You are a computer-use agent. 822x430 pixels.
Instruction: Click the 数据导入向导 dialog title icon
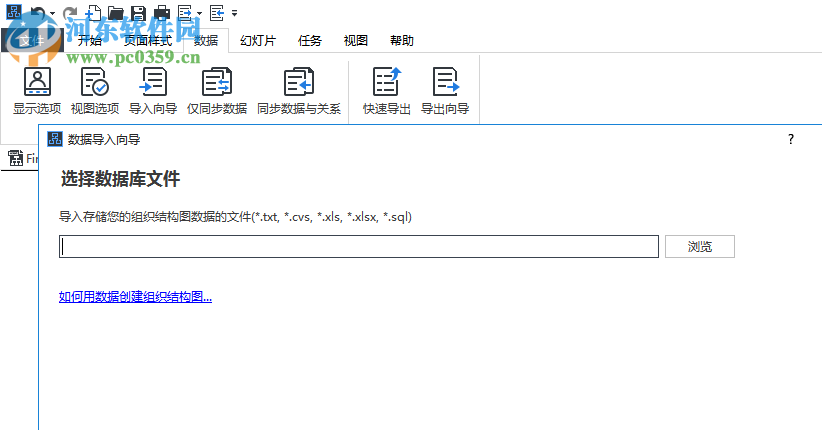point(55,139)
